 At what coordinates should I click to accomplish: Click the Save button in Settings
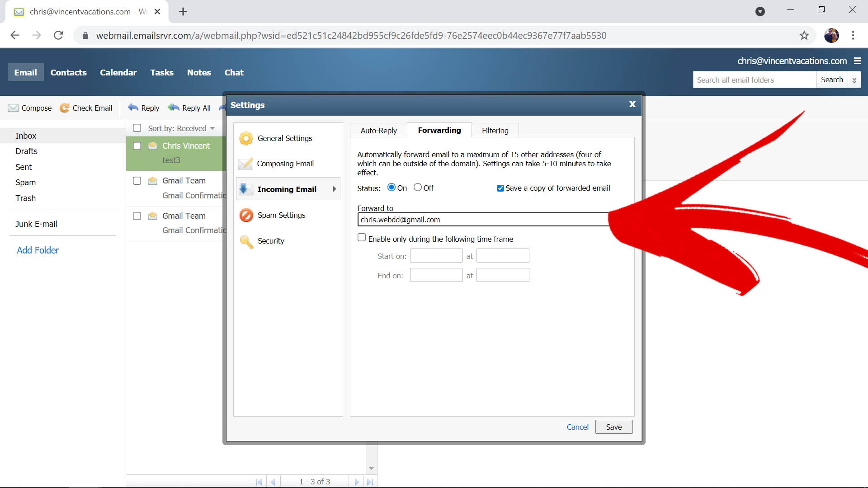tap(613, 427)
